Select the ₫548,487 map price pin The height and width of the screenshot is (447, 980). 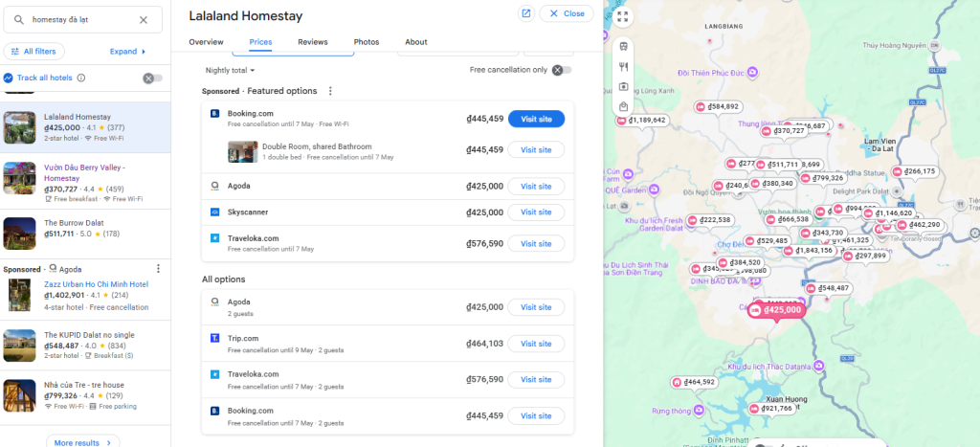point(828,288)
